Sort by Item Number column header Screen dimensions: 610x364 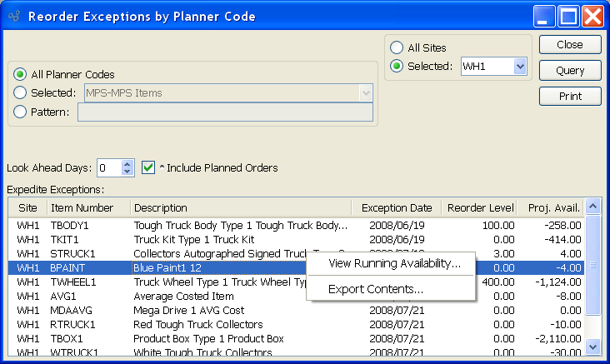click(82, 208)
